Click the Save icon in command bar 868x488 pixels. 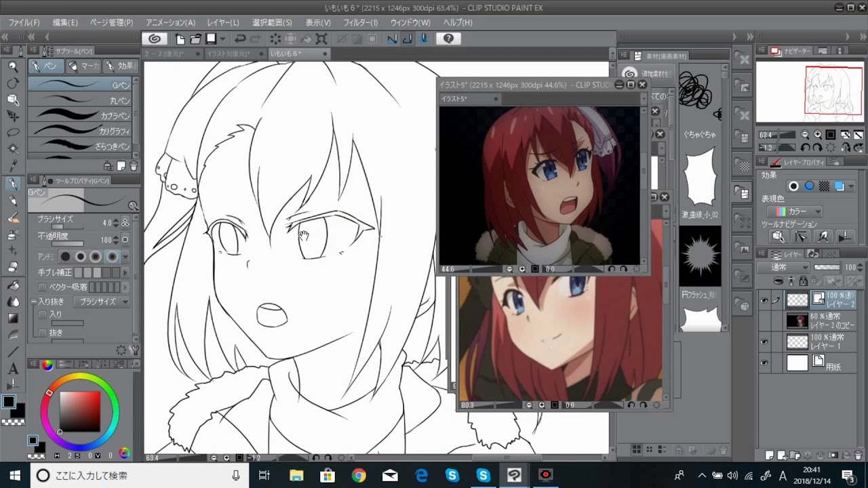(x=211, y=39)
